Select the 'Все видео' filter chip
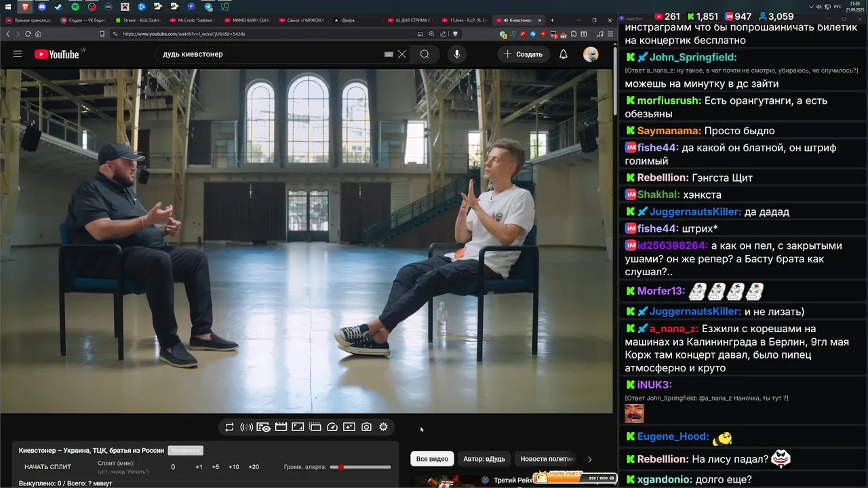 point(432,459)
